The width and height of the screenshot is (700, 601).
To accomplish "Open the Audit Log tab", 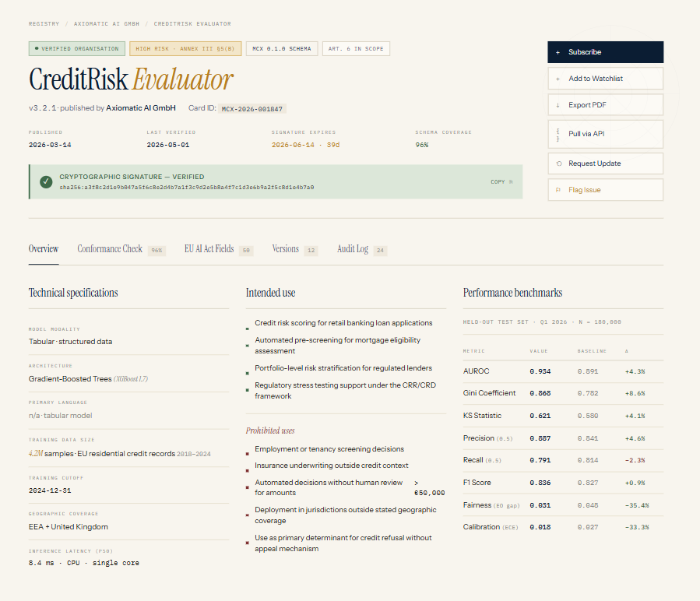I will (x=361, y=249).
